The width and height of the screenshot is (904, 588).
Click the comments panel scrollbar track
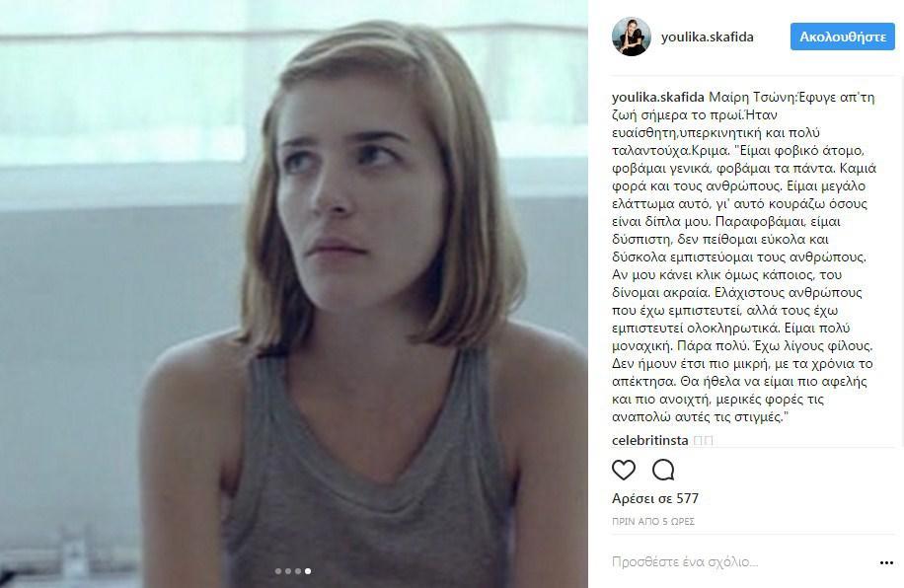(x=900, y=259)
